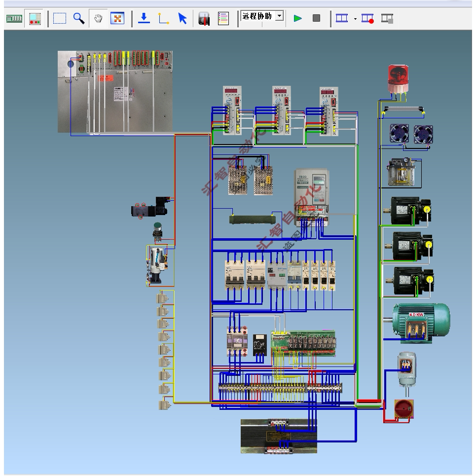Click the filmstrip record icon with red dot

[367, 18]
